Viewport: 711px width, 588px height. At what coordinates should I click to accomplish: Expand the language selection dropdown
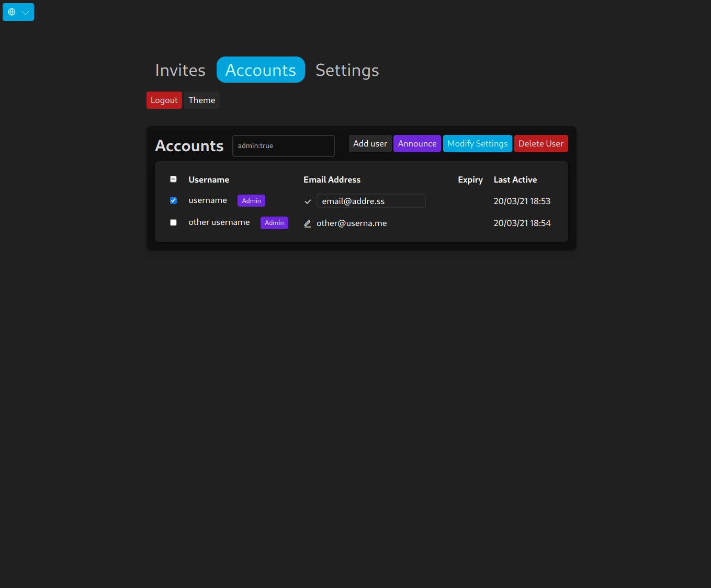tap(24, 12)
